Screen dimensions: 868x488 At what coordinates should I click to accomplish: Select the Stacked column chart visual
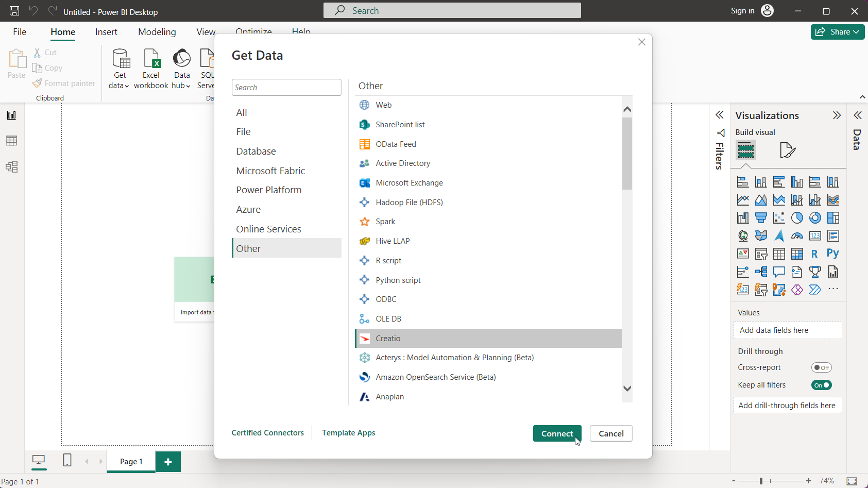[x=761, y=182]
